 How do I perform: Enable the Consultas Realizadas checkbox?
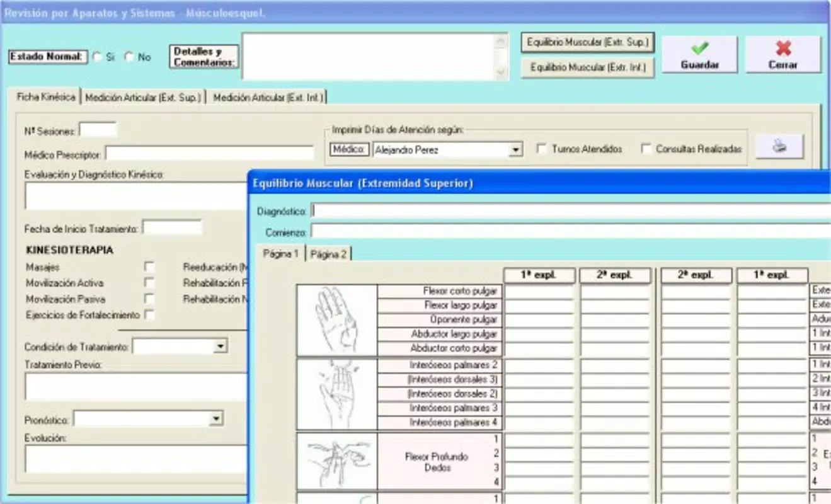(x=645, y=149)
